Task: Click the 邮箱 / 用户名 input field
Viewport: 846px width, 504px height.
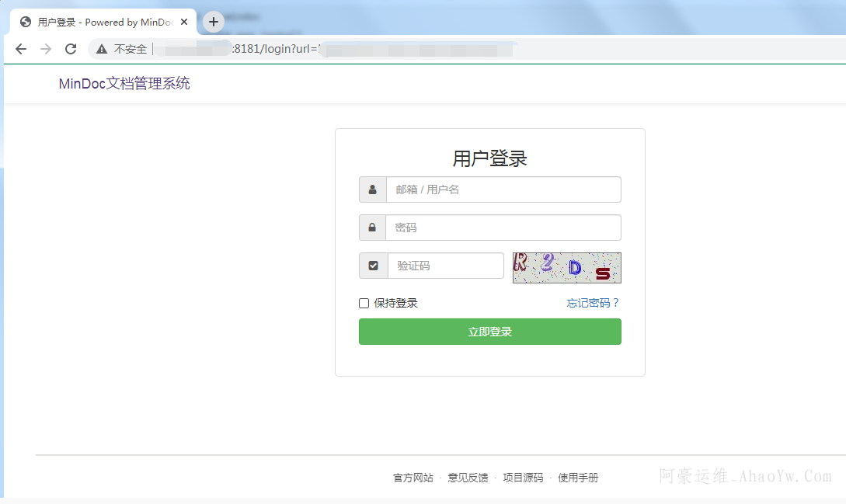Action: (503, 189)
